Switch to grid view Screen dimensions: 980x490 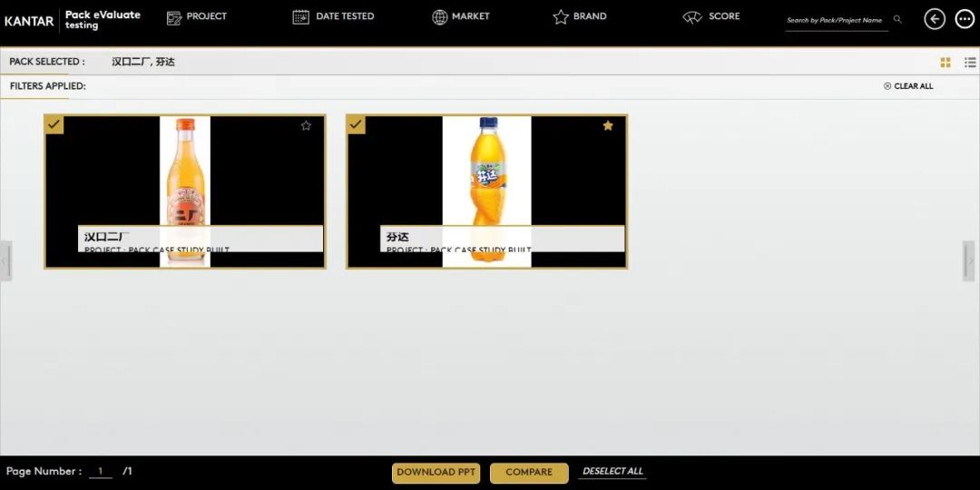(946, 63)
